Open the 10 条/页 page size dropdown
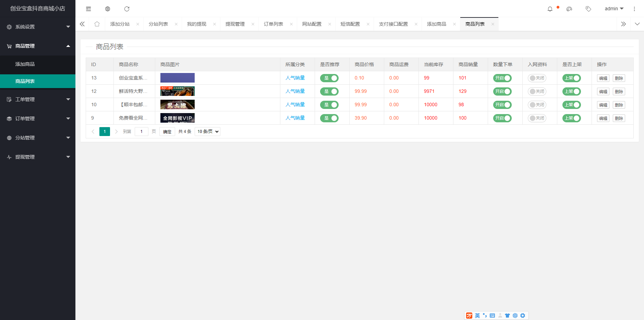The height and width of the screenshot is (320, 644). point(207,132)
